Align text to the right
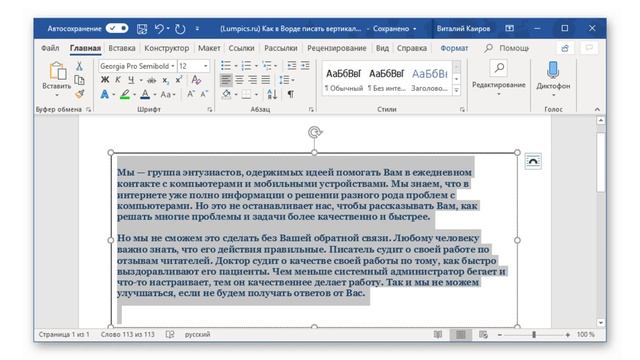This screenshot has height=360, width=640. click(x=252, y=80)
